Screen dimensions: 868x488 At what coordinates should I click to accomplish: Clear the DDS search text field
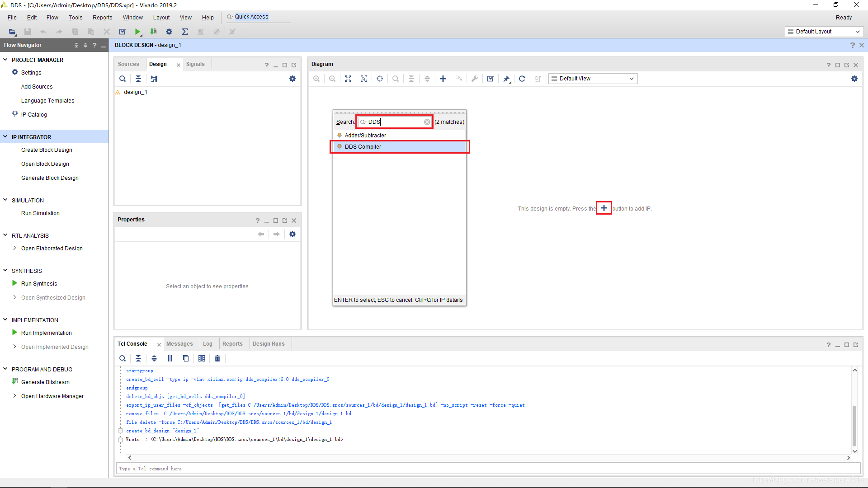(x=427, y=122)
